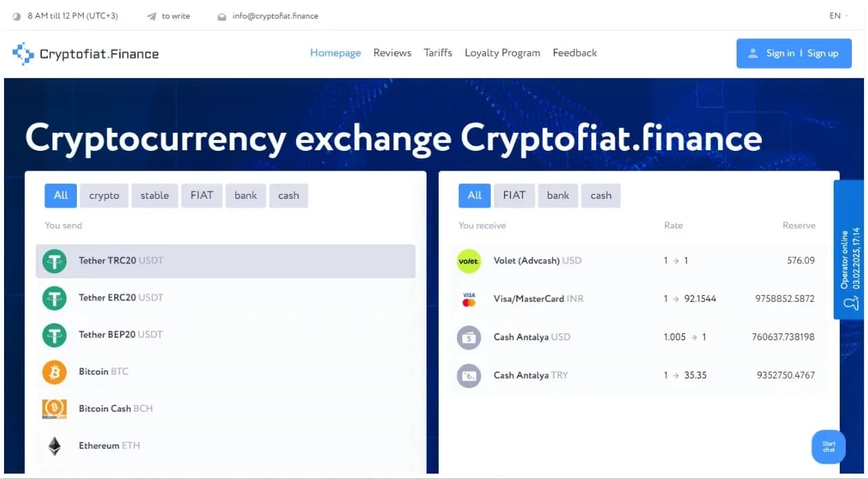Screen dimensions: 868x479
Task: Select the FIAT tab in send panel
Action: [x=201, y=195]
